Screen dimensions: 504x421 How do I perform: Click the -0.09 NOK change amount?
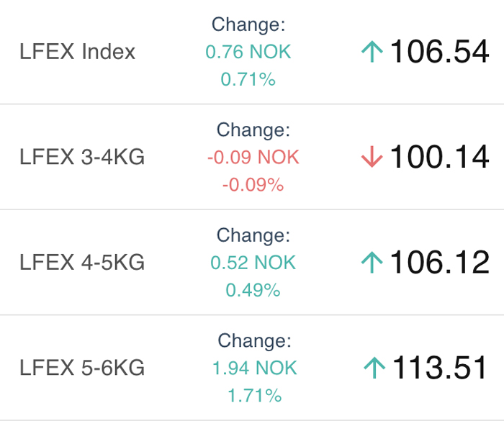[x=253, y=157]
